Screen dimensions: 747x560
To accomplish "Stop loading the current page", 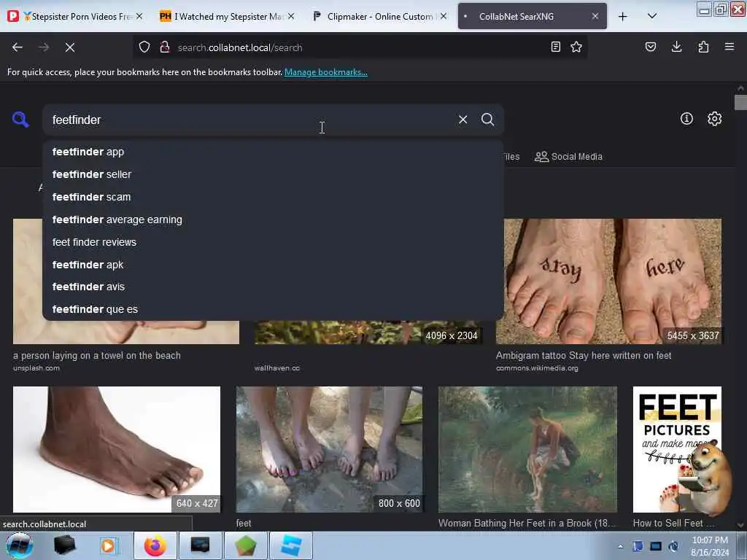I will [70, 47].
